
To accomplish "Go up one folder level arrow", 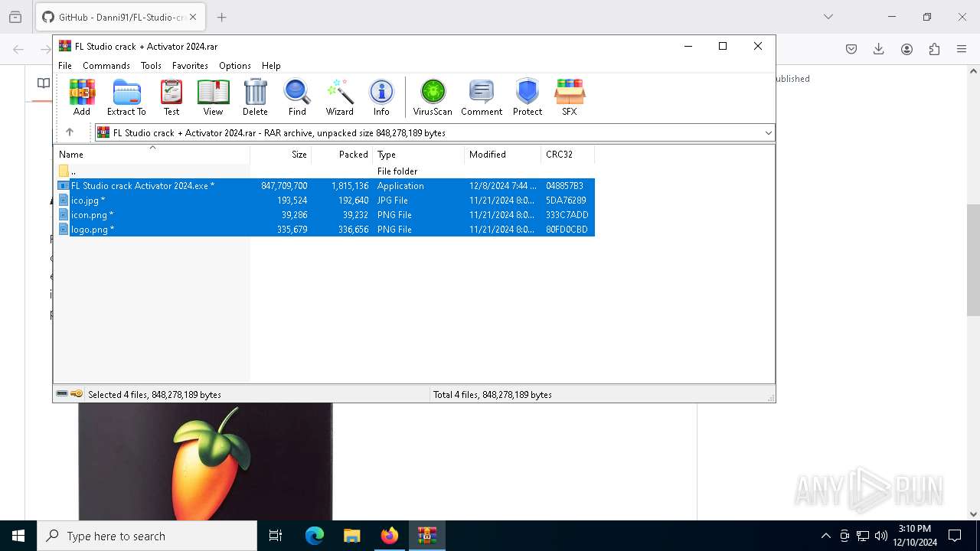I will [70, 132].
